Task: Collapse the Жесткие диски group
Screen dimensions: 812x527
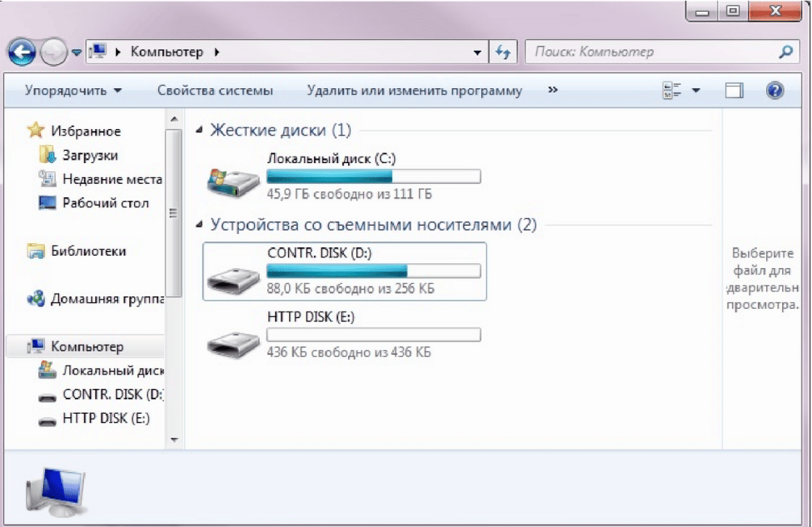Action: pos(199,130)
